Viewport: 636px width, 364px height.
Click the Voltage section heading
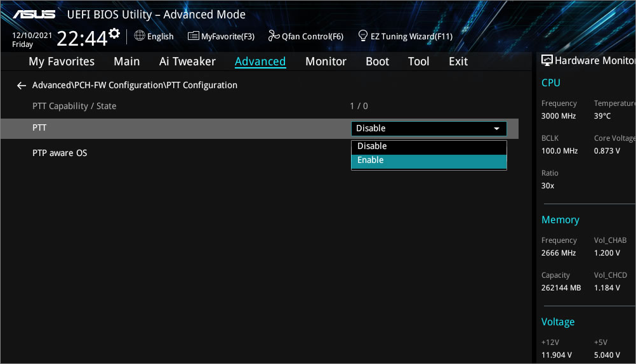click(x=558, y=322)
